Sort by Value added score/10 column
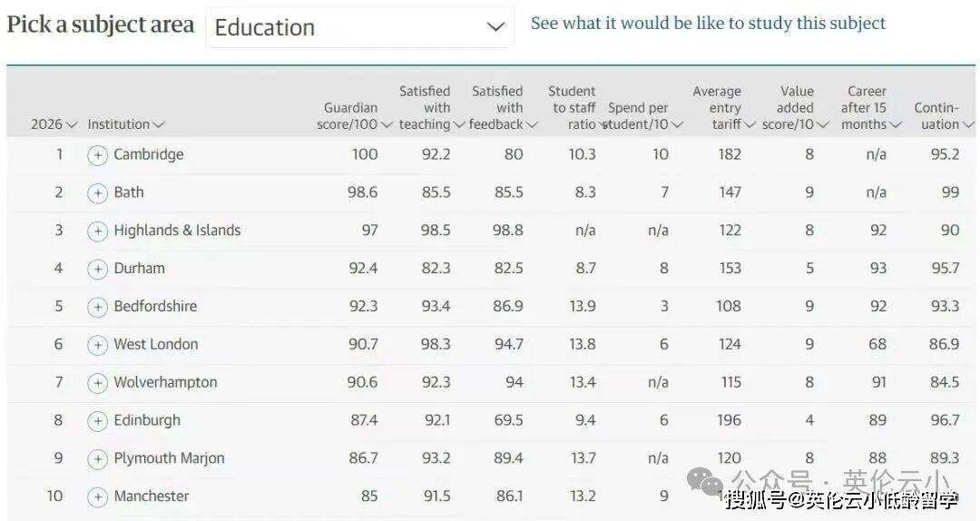The height and width of the screenshot is (521, 980). (795, 108)
